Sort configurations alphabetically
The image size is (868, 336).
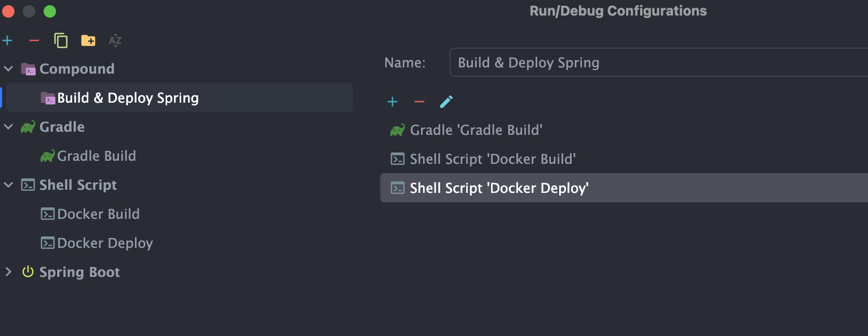[115, 40]
